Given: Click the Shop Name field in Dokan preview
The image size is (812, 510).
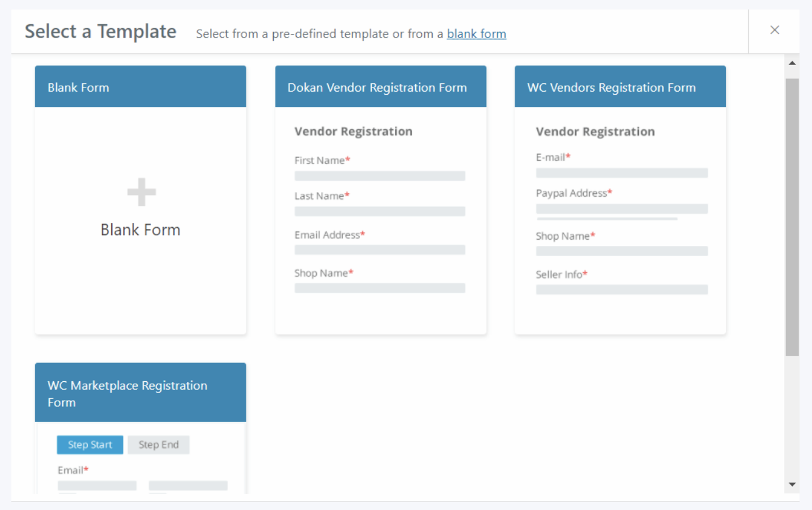Looking at the screenshot, I should (380, 287).
